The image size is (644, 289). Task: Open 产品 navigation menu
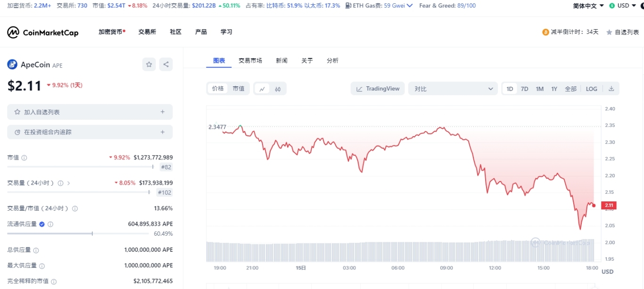201,32
